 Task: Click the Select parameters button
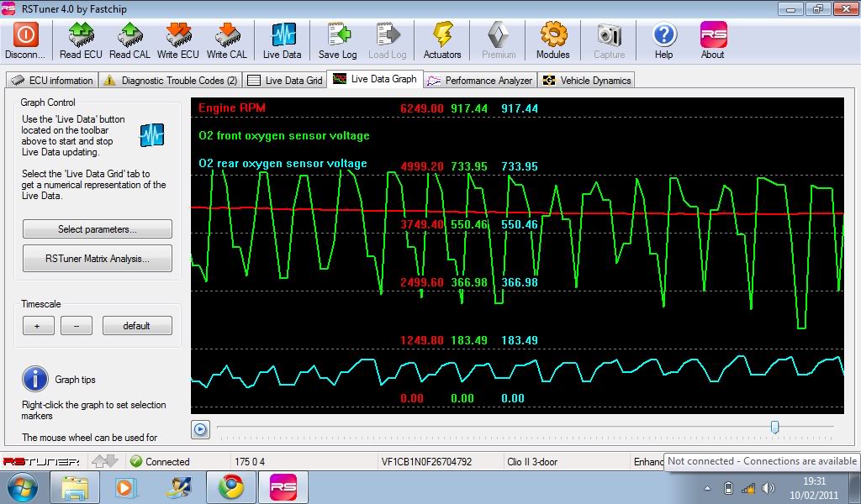[x=98, y=229]
